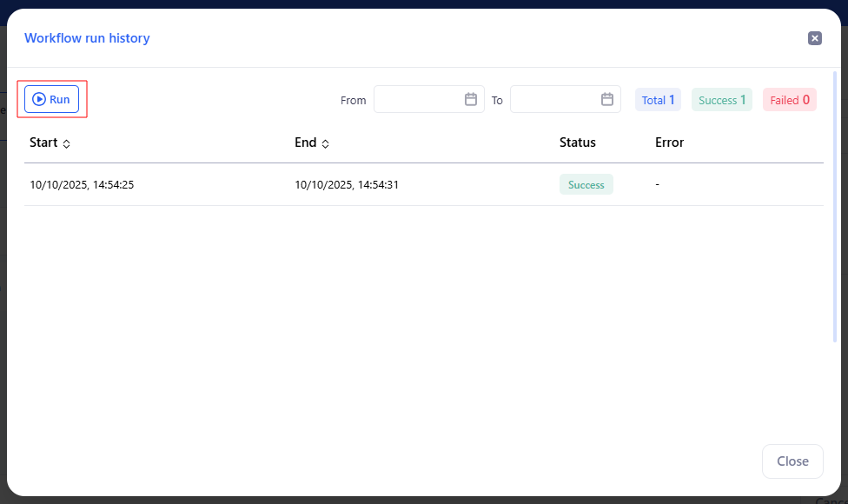The height and width of the screenshot is (504, 848).
Task: Open the Start column sort chevron
Action: tap(65, 143)
